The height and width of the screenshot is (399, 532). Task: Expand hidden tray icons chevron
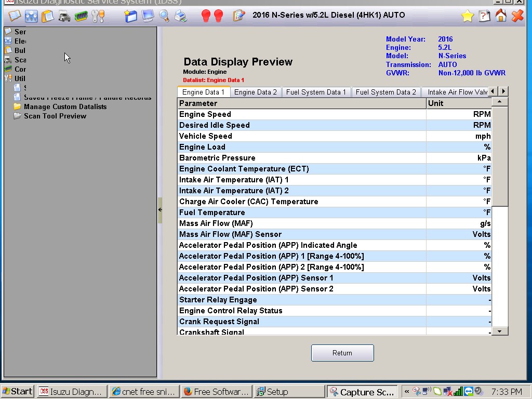406,392
